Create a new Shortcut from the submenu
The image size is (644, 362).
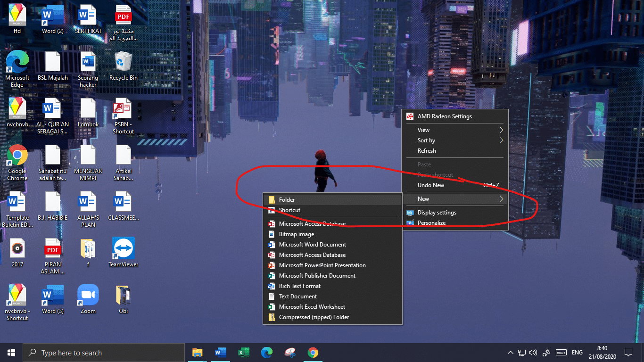pos(332,210)
